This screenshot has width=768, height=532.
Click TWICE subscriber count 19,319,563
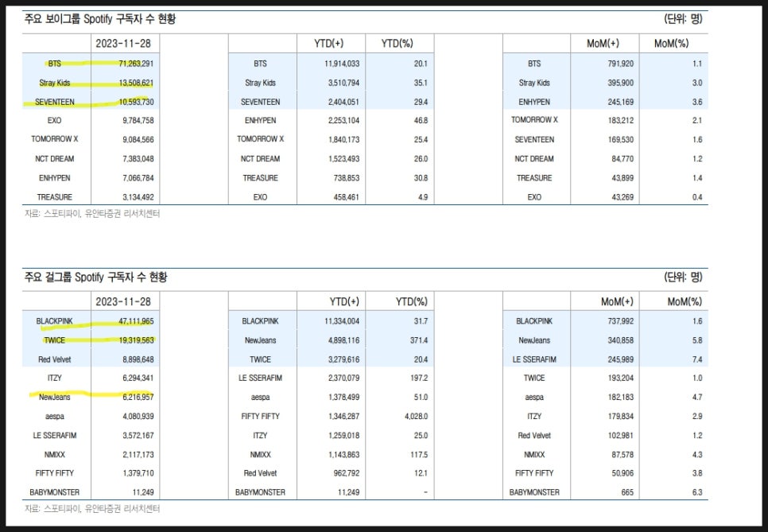[x=136, y=340]
